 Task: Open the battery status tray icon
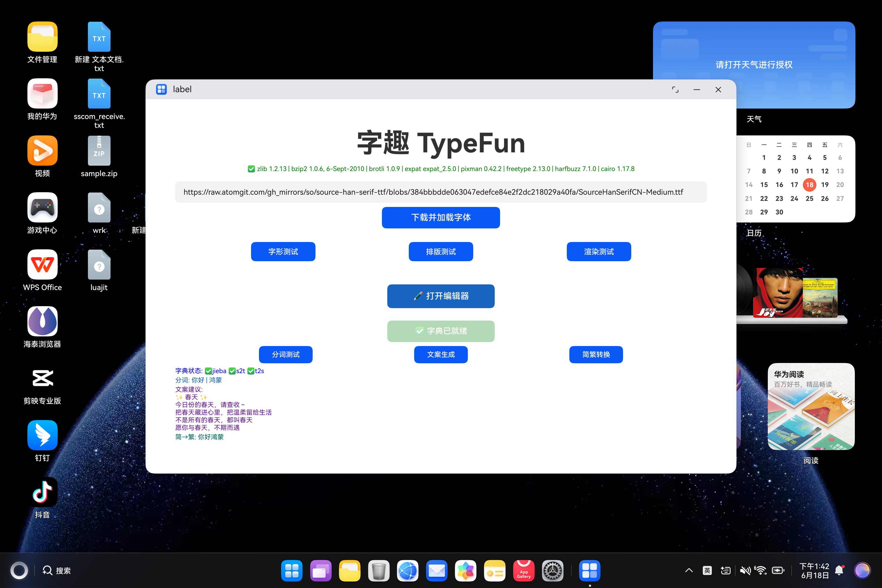[x=778, y=571]
